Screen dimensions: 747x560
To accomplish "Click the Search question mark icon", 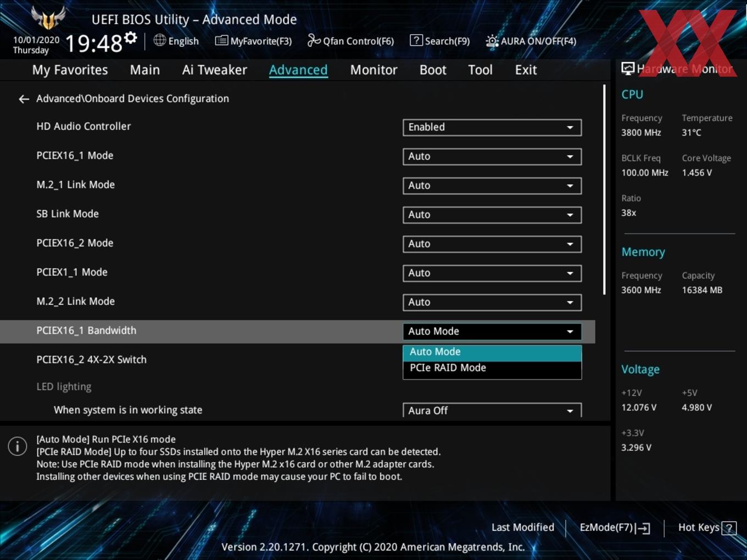I will 416,40.
